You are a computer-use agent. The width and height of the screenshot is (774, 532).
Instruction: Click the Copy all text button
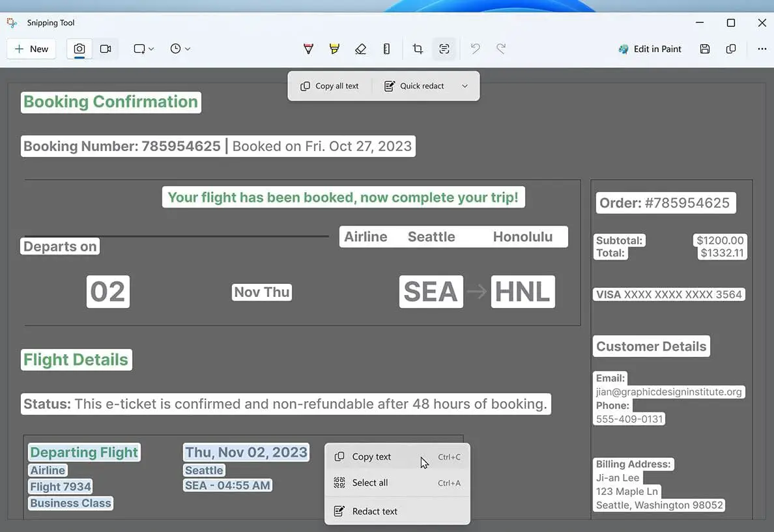330,86
